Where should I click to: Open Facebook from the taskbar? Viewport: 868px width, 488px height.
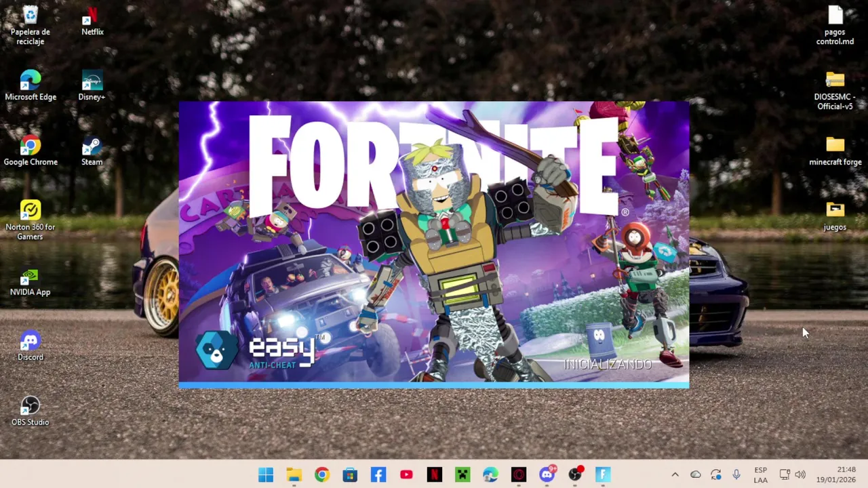[378, 474]
